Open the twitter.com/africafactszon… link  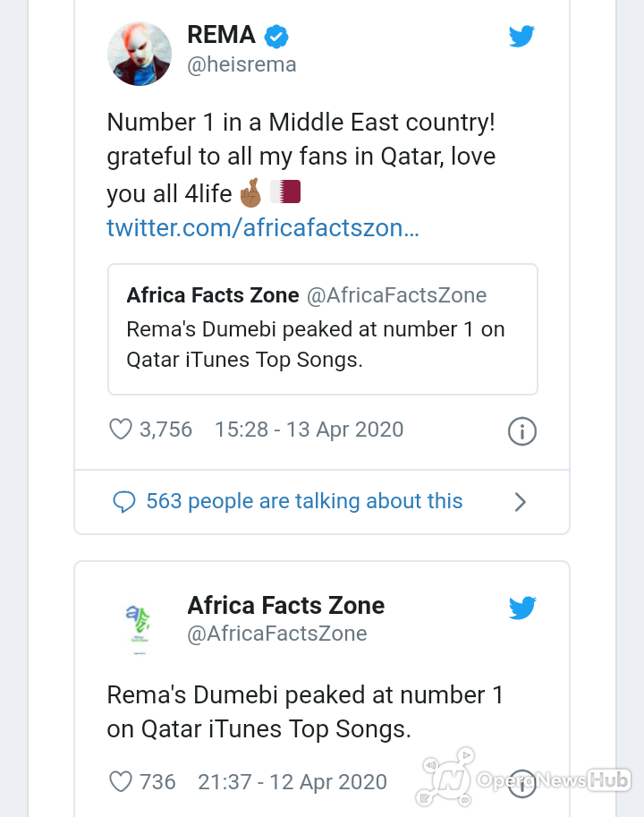(x=263, y=227)
